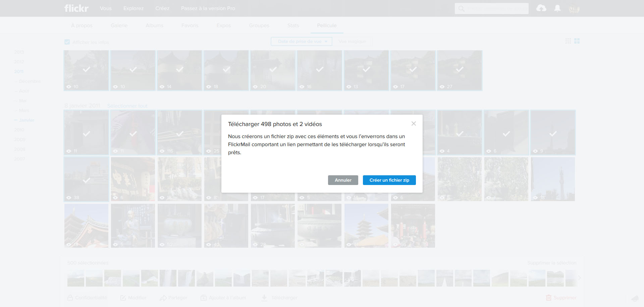
Task: Deselect the photo with 14 views
Action: [179, 70]
